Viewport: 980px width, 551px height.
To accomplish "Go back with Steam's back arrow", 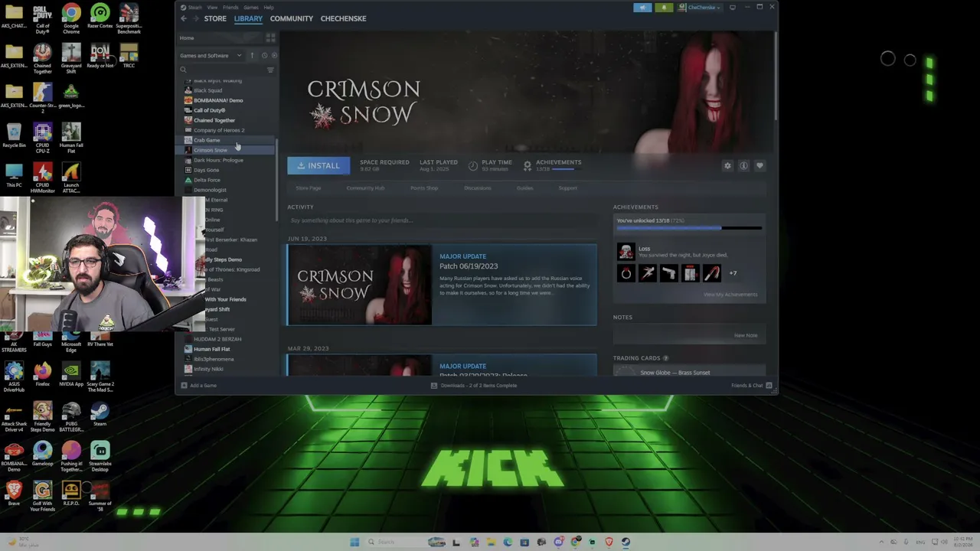I will click(x=184, y=18).
